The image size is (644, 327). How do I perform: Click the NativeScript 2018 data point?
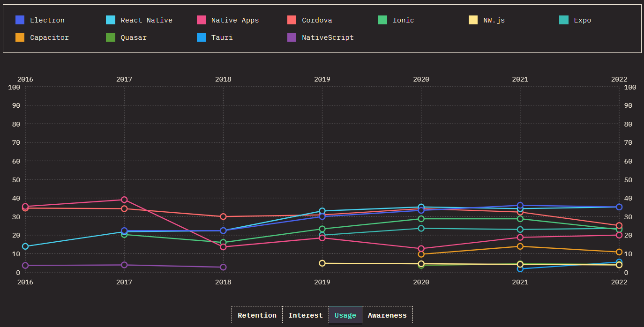pos(223,267)
